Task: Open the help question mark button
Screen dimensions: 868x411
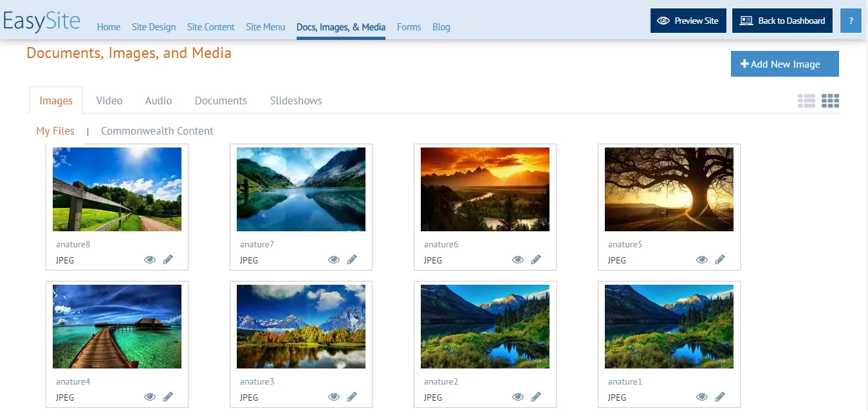Action: point(851,21)
